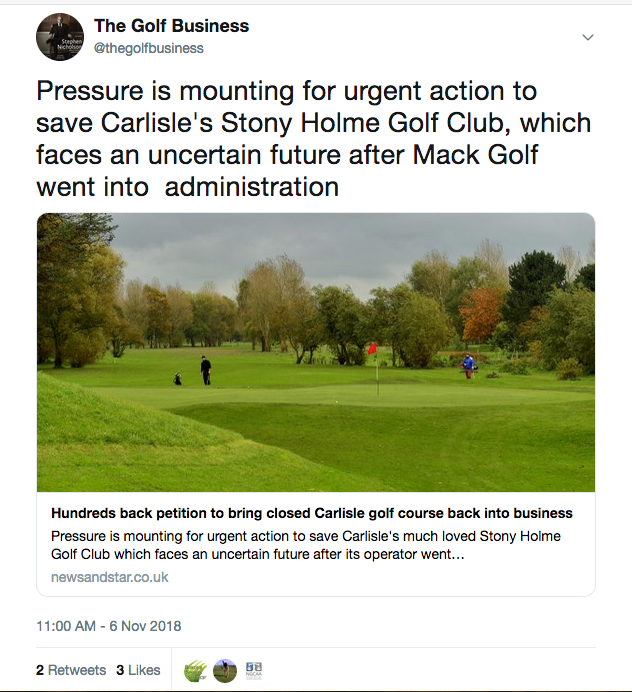Open The Golf Business profile avatar
The height and width of the screenshot is (692, 632).
pos(59,36)
